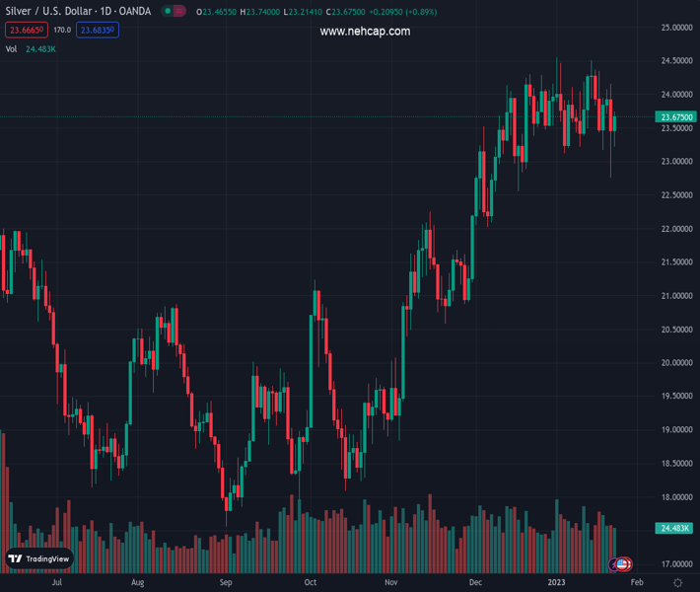Click the Jul label on time axis
Viewport: 700px width, 592px height.
(57, 583)
